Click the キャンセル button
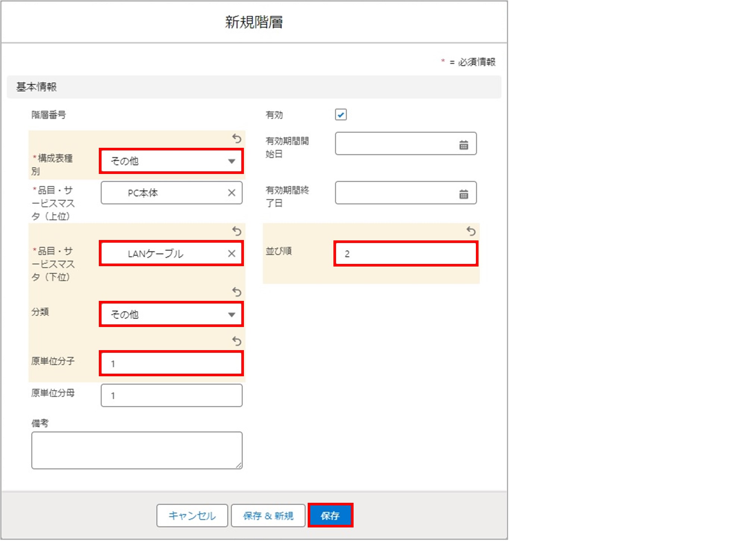Screen dimensions: 756x542 tap(192, 515)
